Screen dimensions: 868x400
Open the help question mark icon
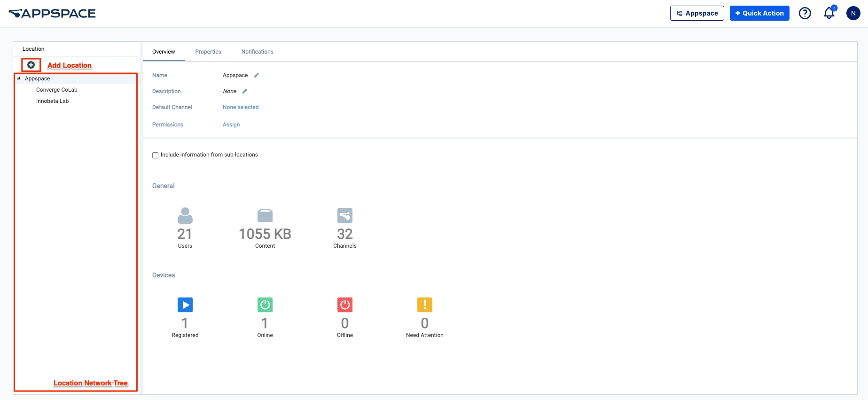pos(805,13)
